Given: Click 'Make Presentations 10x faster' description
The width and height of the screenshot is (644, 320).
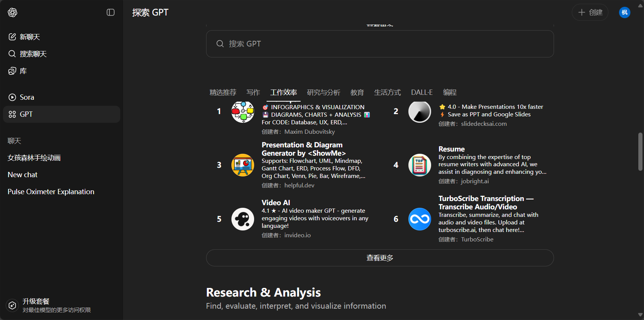Looking at the screenshot, I should point(503,107).
